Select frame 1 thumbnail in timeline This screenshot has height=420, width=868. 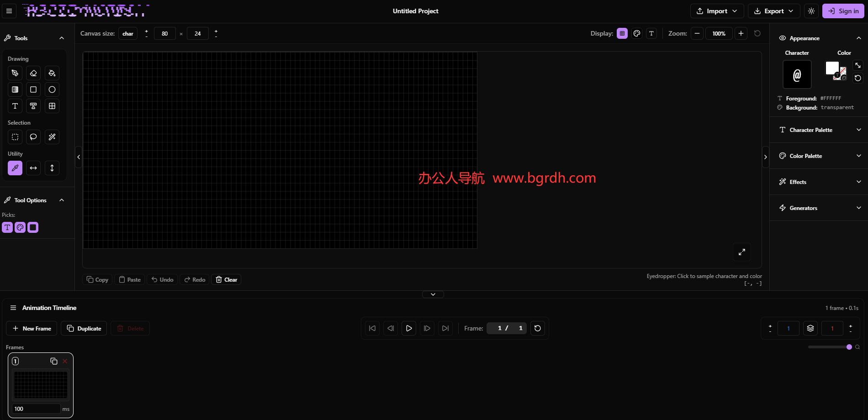41,385
